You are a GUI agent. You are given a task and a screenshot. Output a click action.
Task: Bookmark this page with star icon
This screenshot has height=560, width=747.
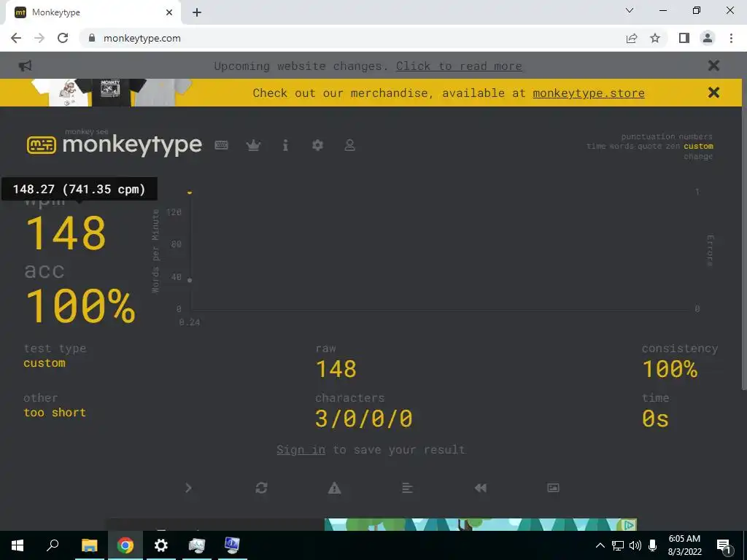point(655,38)
